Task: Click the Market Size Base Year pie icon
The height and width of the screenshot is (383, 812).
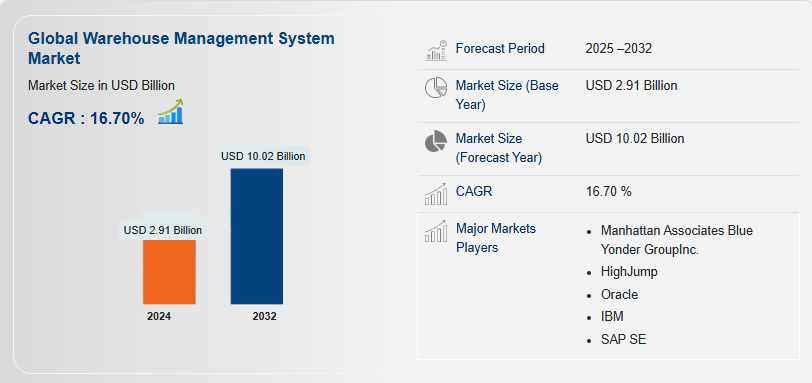Action: coord(436,87)
